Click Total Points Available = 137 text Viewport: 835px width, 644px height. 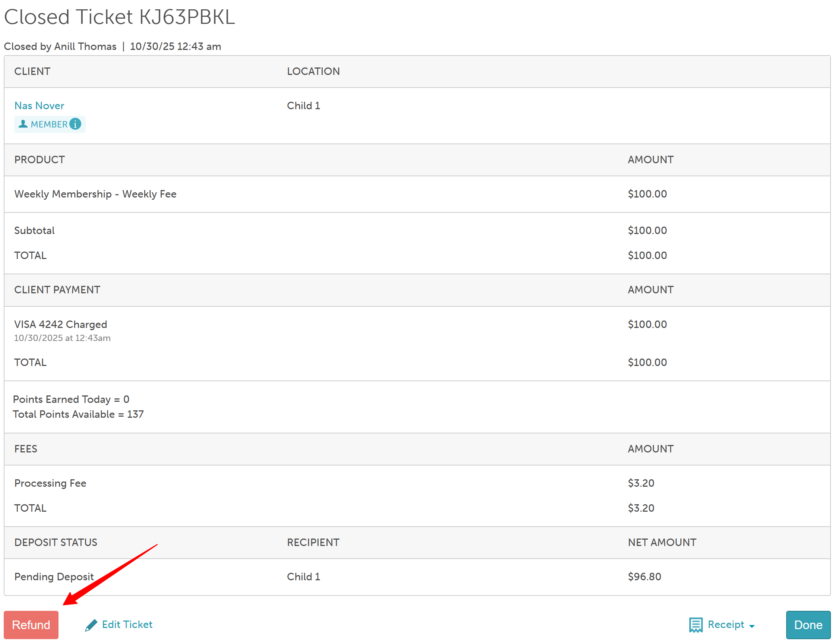point(78,414)
